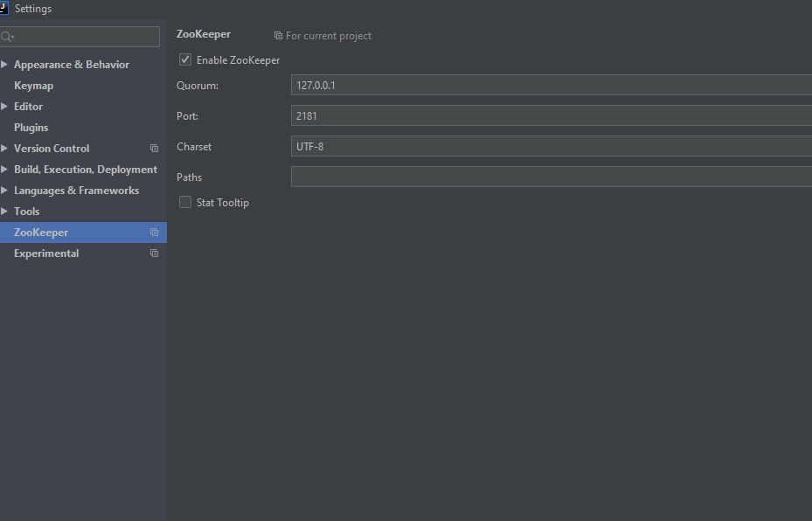The width and height of the screenshot is (812, 521).
Task: Select Editor in the settings tree
Action: pos(29,106)
